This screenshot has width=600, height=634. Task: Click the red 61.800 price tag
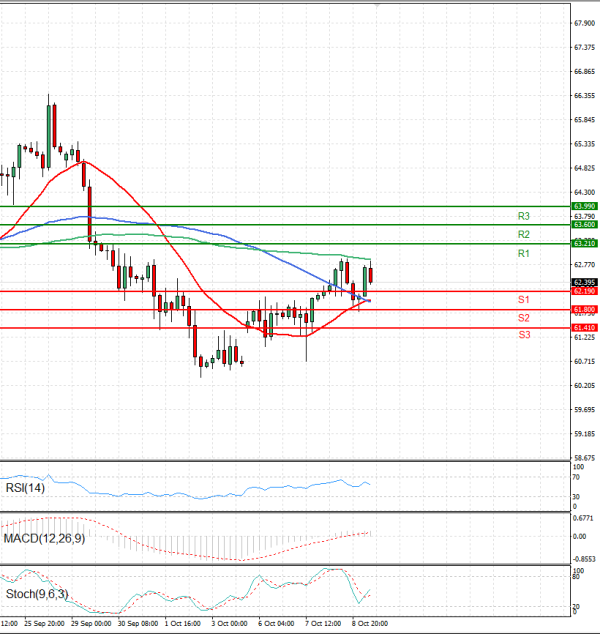click(584, 310)
